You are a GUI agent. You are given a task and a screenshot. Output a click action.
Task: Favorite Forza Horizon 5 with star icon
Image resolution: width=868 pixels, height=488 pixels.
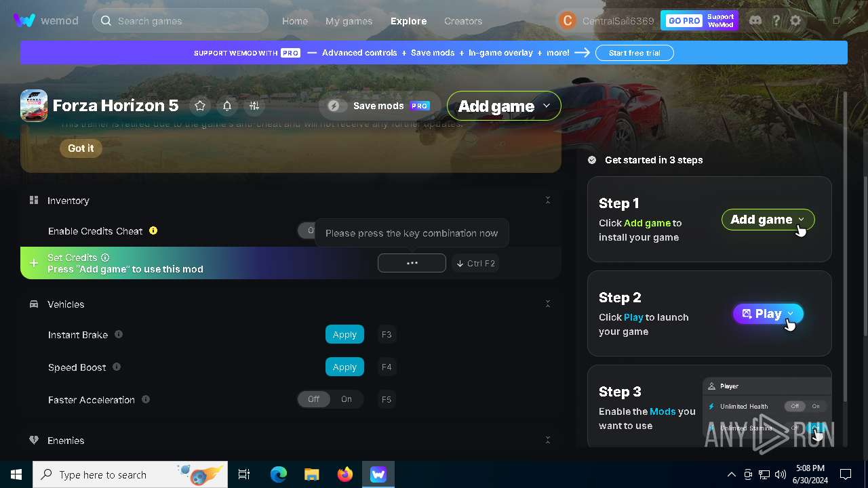(200, 106)
